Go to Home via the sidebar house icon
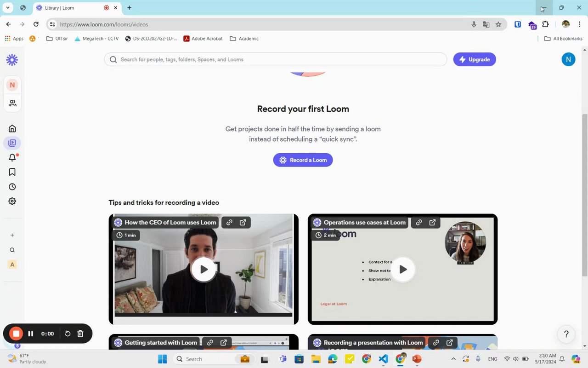 tap(12, 128)
